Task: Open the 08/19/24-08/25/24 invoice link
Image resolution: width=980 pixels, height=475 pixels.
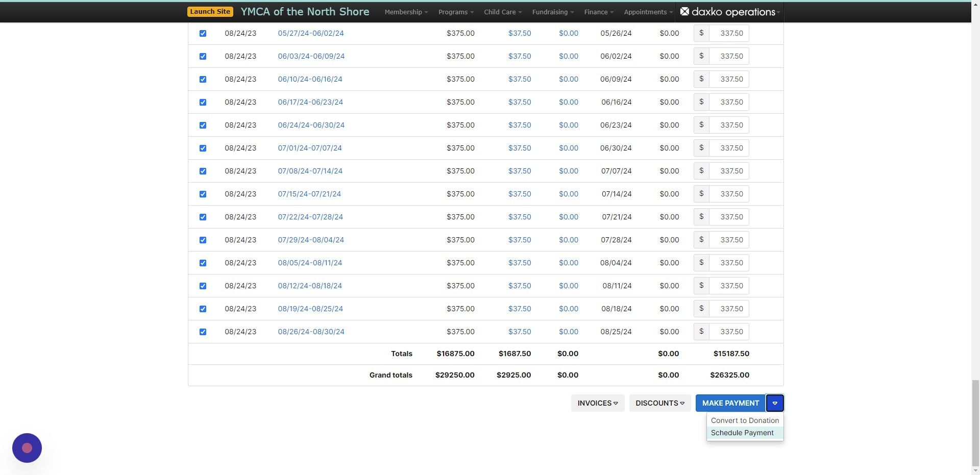Action: [x=310, y=309]
